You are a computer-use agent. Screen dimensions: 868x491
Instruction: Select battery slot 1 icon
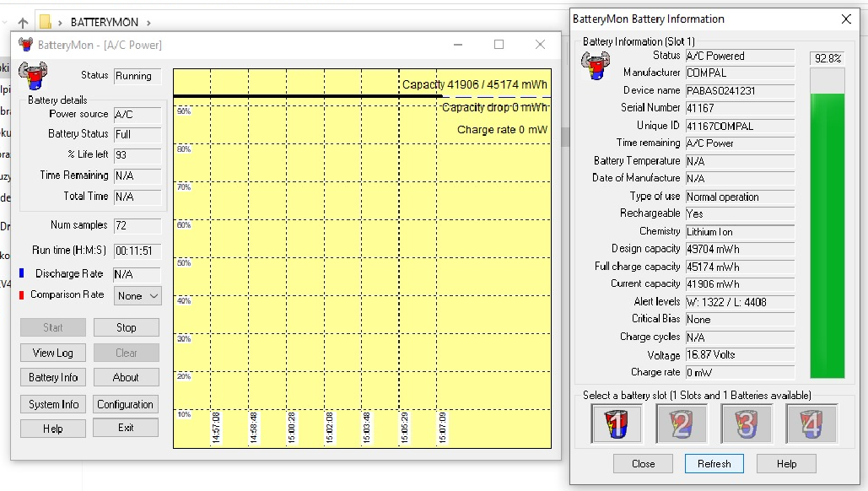[x=616, y=424]
